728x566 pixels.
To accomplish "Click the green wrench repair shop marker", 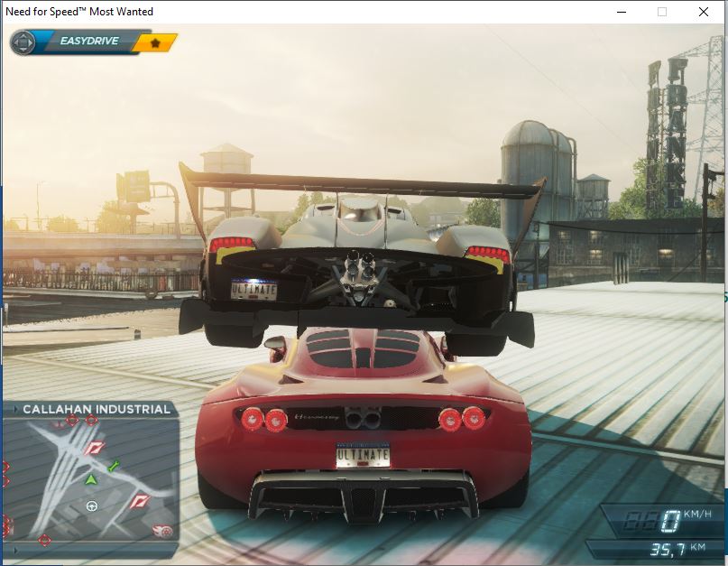I will tap(114, 466).
